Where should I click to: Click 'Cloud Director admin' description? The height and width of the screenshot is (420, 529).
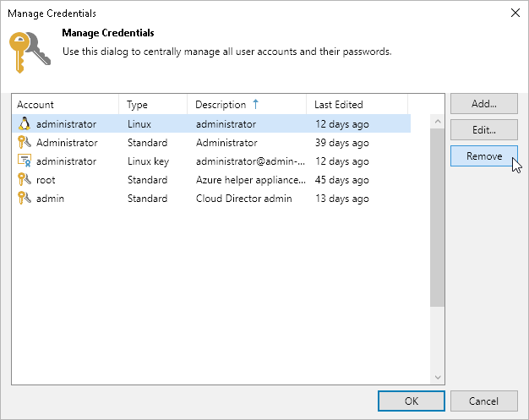(x=244, y=199)
